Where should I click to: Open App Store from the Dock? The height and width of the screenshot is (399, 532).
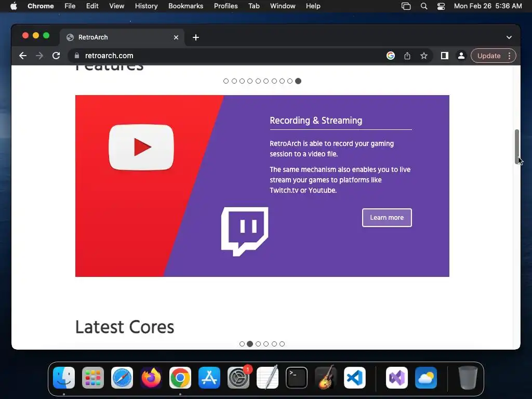[209, 378]
